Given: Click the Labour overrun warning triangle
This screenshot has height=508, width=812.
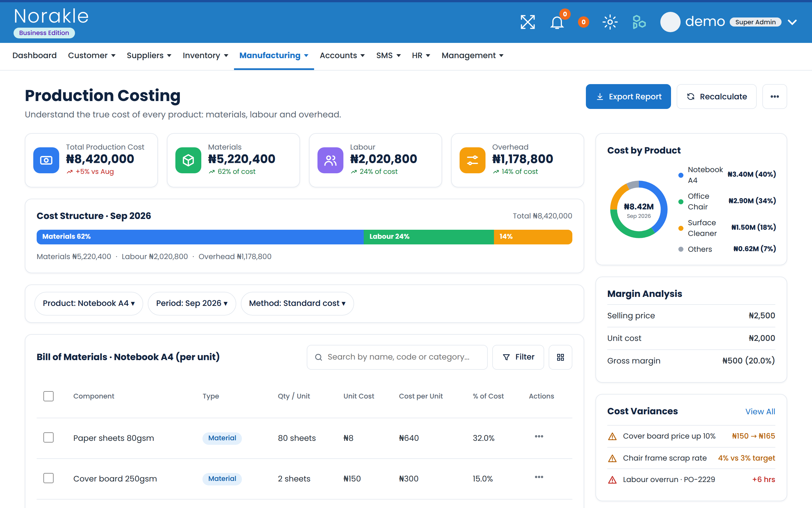Looking at the screenshot, I should coord(612,480).
